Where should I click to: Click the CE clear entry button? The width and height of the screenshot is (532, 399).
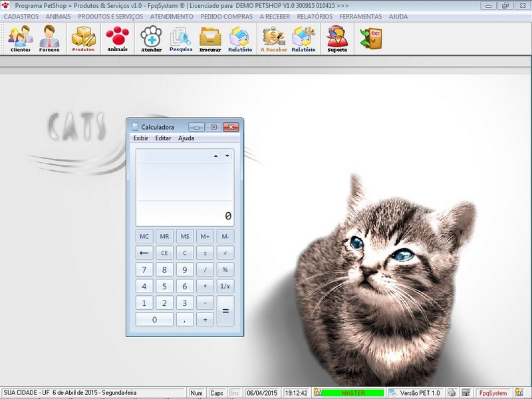point(164,253)
